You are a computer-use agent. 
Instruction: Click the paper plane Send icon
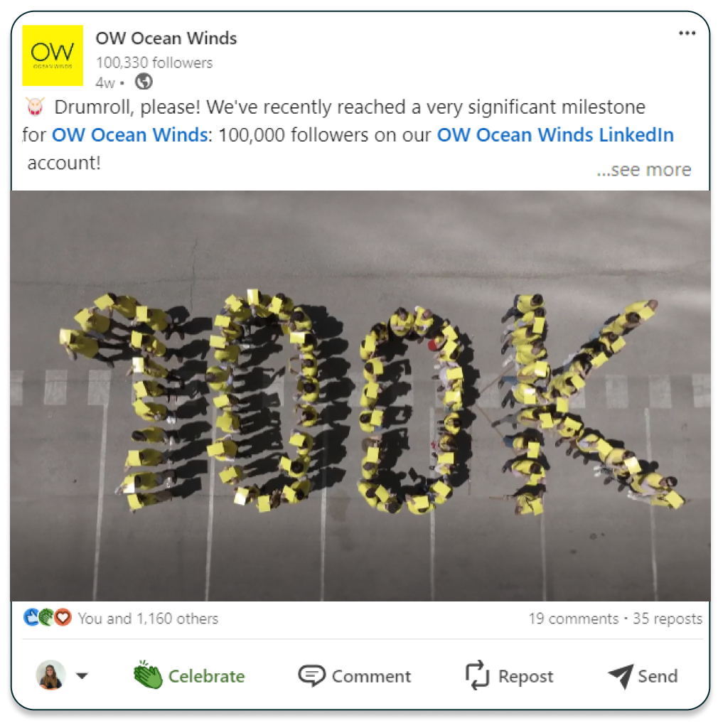pyautogui.click(x=621, y=675)
